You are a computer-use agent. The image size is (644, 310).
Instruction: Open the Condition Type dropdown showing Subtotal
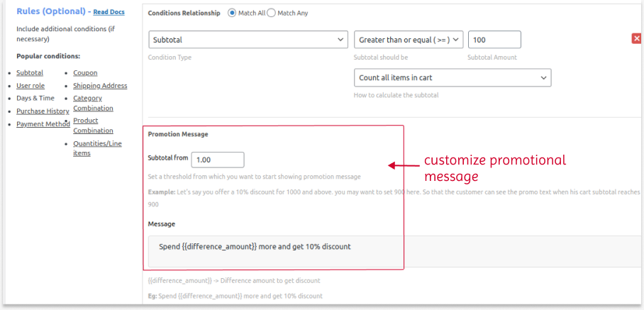pos(248,40)
